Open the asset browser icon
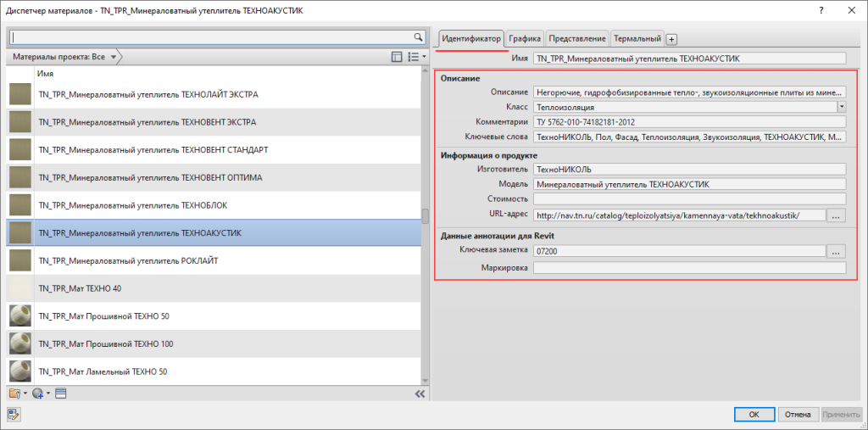Viewport: 868px width, 430px height. (61, 394)
